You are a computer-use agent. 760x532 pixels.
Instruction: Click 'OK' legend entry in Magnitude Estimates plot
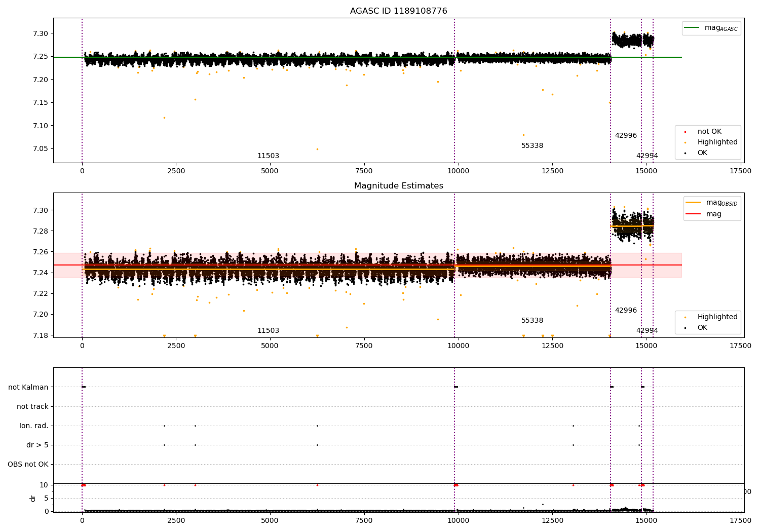click(x=702, y=328)
